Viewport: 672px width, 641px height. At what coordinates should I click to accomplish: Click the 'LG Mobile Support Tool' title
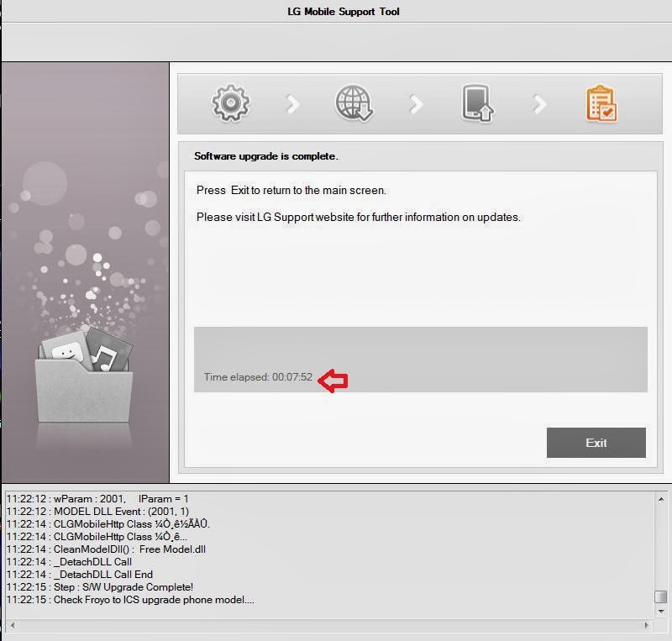click(344, 12)
